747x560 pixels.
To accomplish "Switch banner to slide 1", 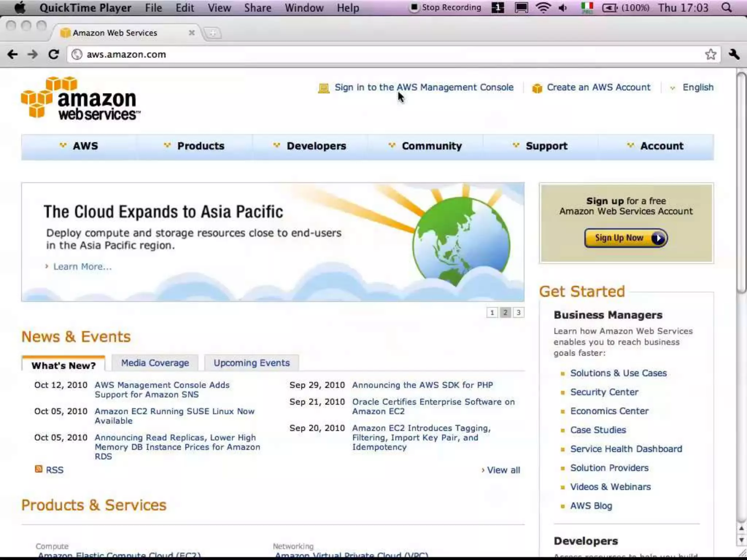I will (492, 312).
